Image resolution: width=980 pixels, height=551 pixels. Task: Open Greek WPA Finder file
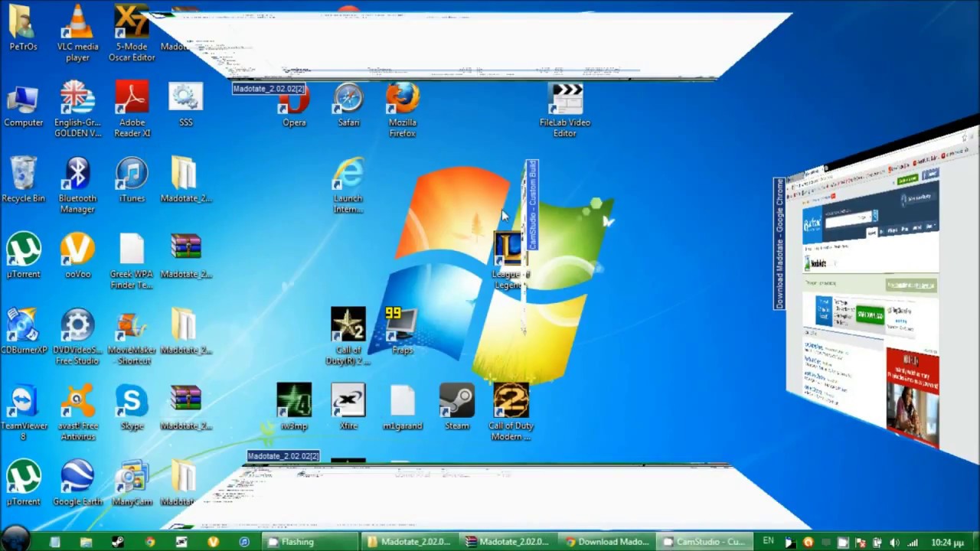pyautogui.click(x=132, y=261)
